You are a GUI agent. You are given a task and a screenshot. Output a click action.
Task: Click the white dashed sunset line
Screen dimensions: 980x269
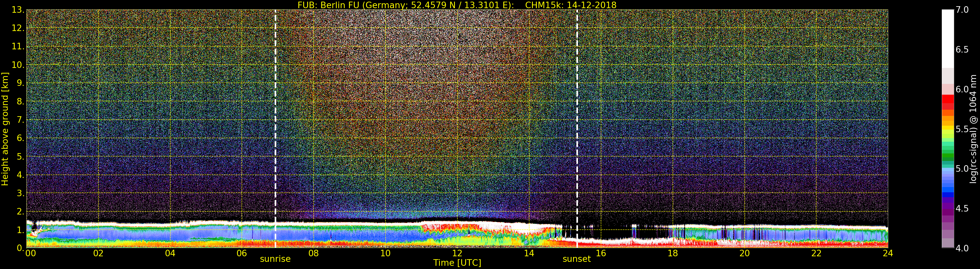click(x=577, y=114)
